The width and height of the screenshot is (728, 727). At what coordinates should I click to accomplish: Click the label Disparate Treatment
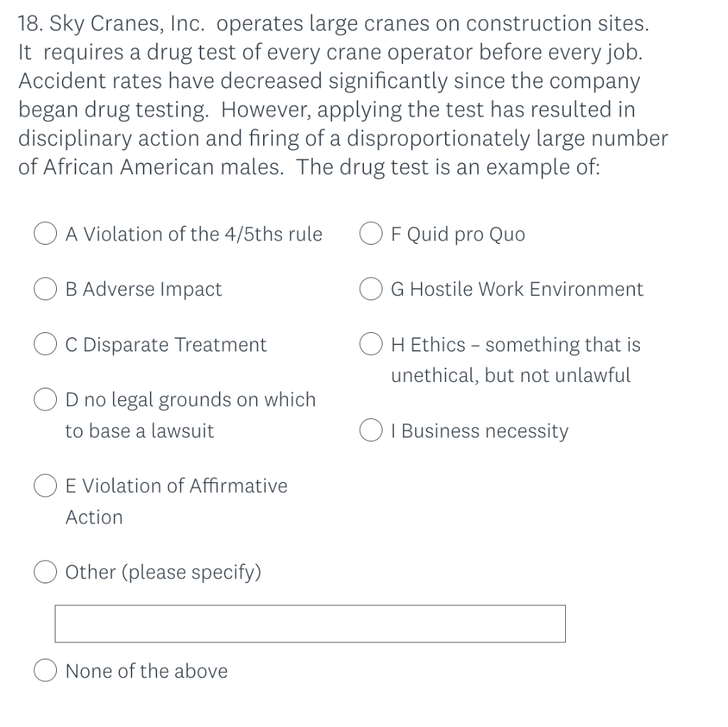(166, 344)
